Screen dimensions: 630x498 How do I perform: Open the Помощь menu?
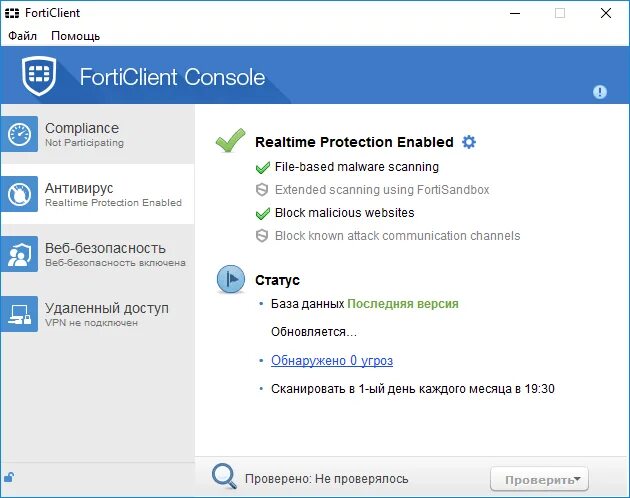pos(76,35)
